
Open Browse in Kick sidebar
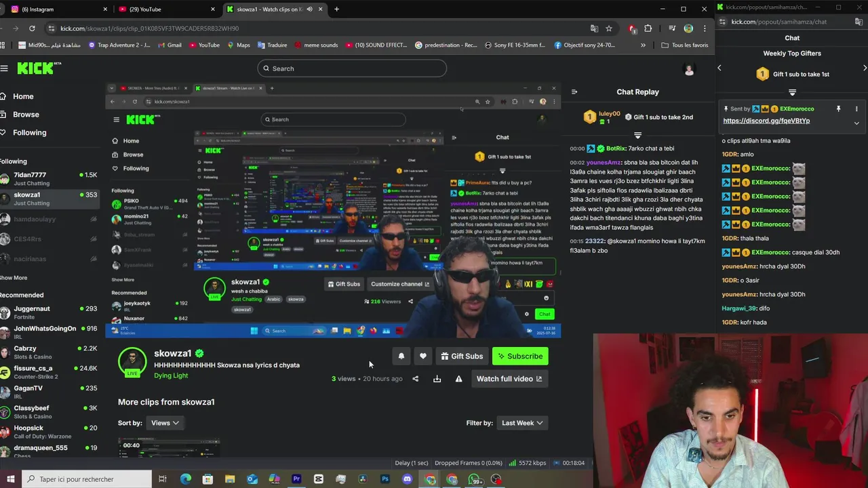click(x=26, y=115)
